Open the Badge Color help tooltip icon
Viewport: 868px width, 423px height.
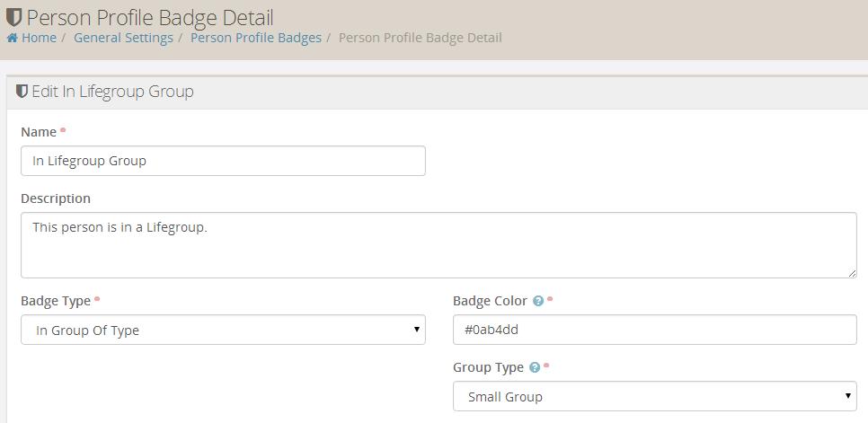537,301
